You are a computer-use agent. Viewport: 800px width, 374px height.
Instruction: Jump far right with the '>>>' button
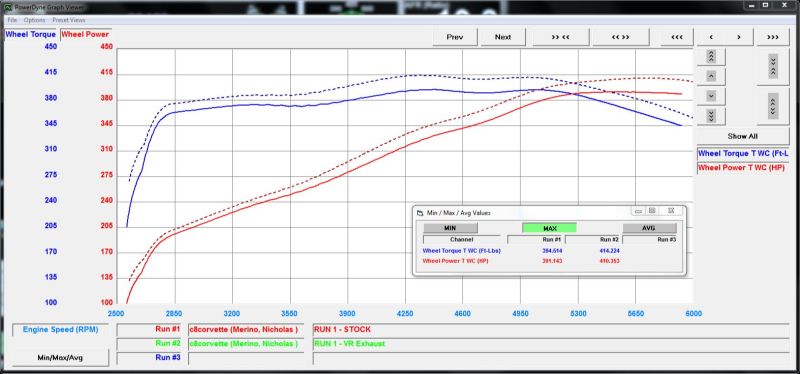(x=773, y=37)
